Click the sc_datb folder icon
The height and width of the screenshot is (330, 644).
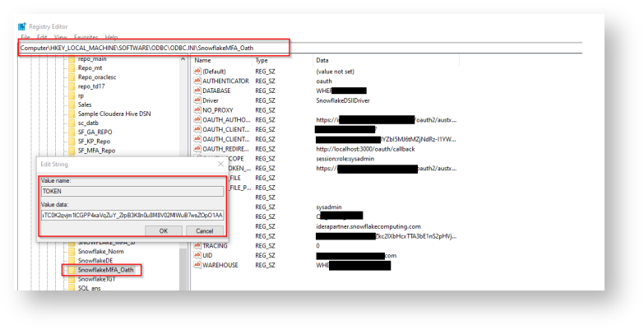click(x=72, y=123)
